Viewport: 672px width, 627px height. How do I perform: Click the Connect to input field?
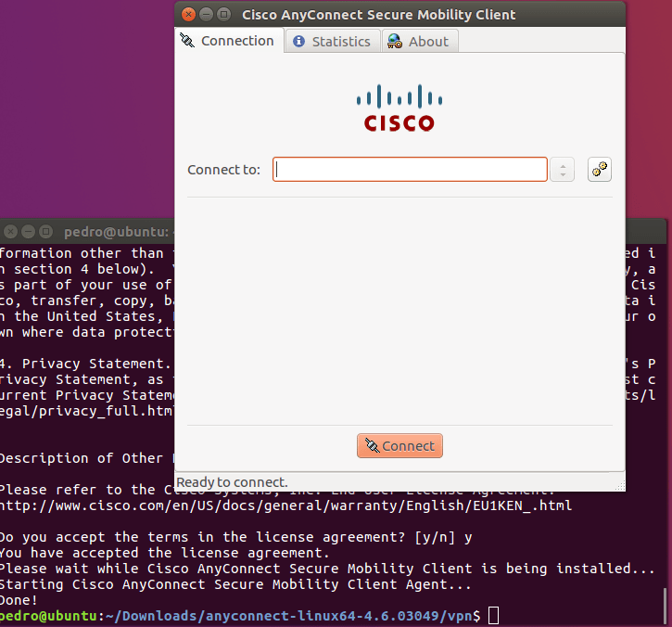click(410, 170)
